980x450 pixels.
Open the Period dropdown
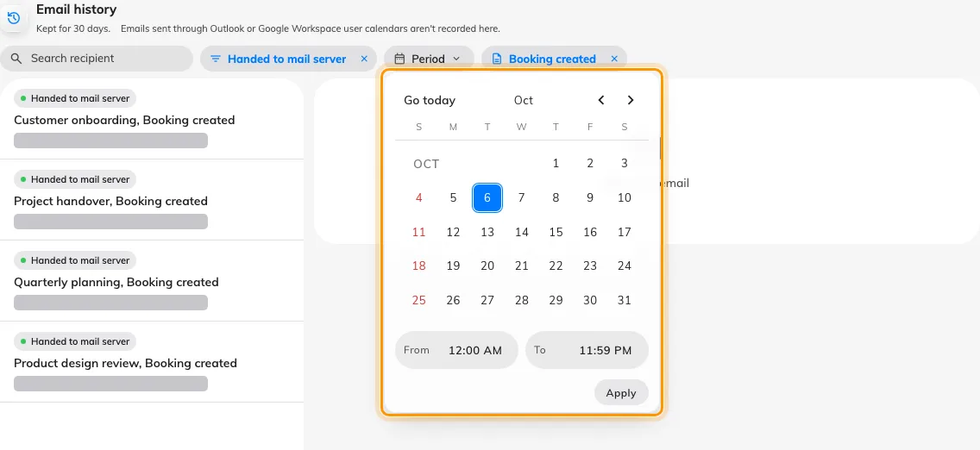pyautogui.click(x=429, y=59)
